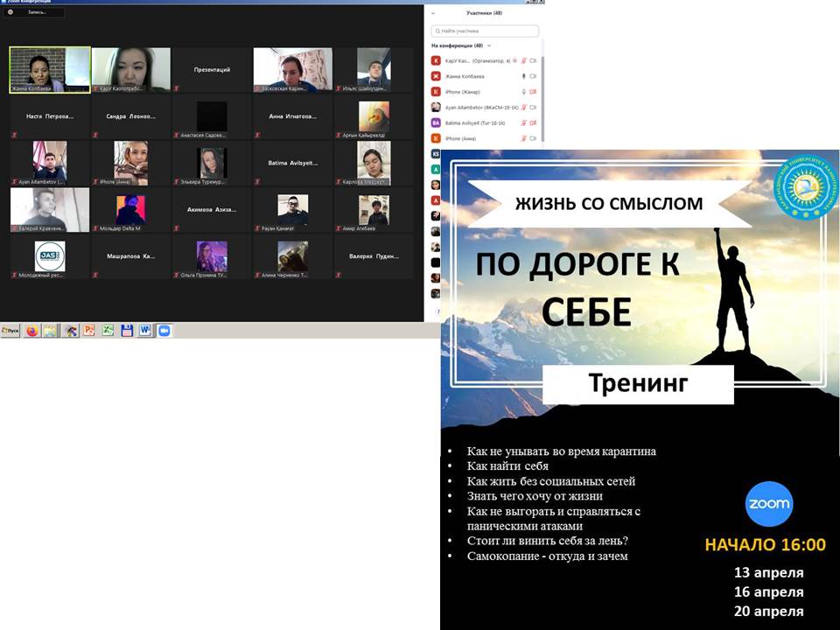This screenshot has width=840, height=630.
Task: Click the recording indicator 'Запись...'
Action: (35, 12)
